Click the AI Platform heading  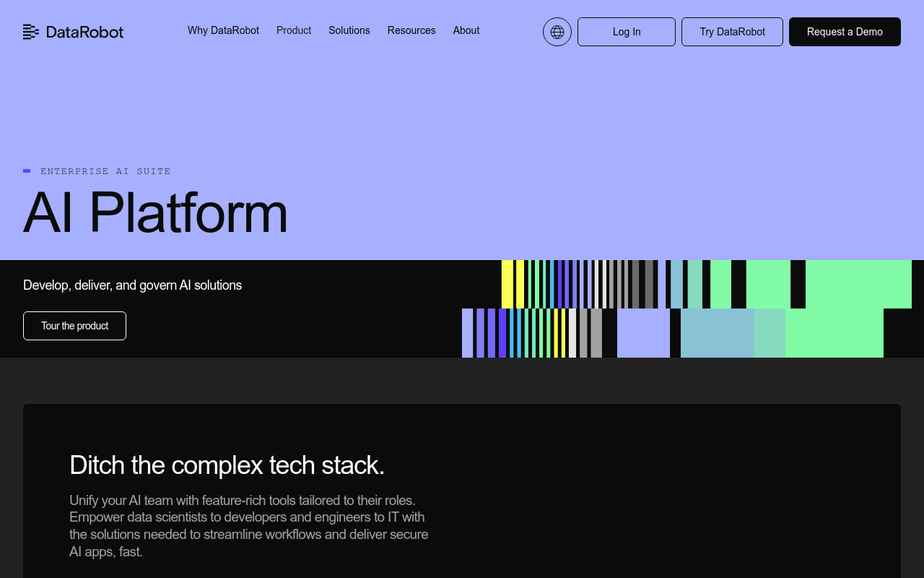[155, 212]
